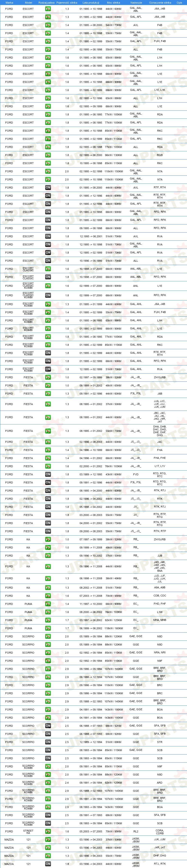The image size is (187, 868).
Task: Click petrol icon in Escort Kombi RDA row
Action: coord(48,337)
